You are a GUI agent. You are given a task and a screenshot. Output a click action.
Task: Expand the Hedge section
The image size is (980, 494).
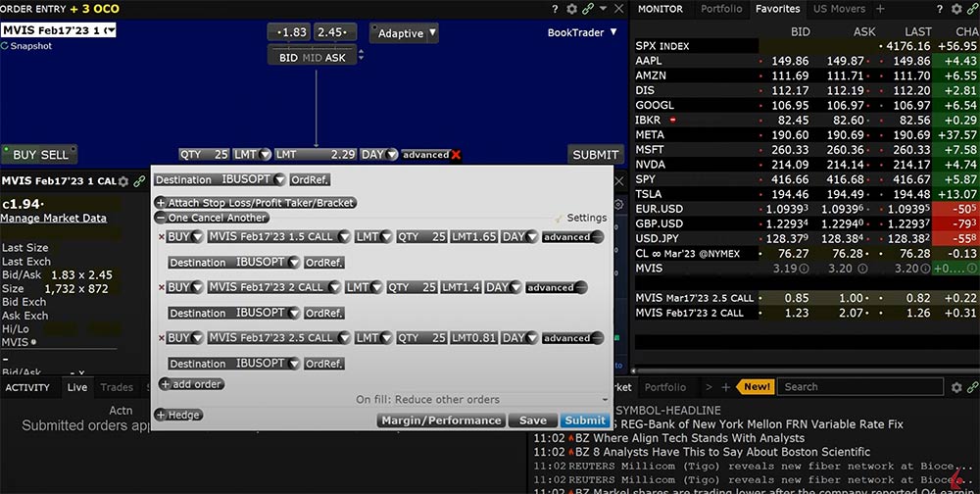(x=161, y=415)
